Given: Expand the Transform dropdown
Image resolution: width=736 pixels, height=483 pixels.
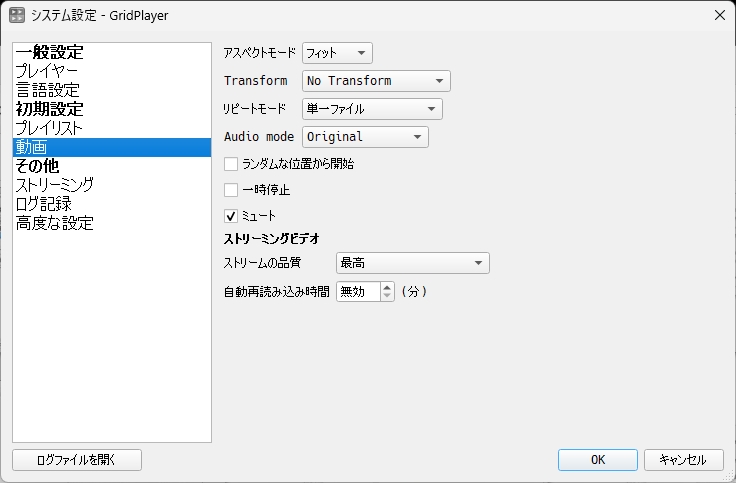Looking at the screenshot, I should tap(376, 81).
